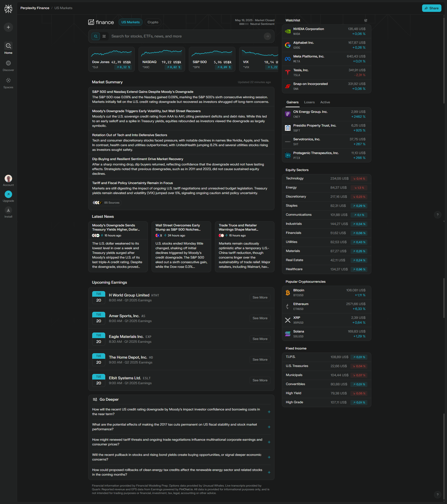The image size is (447, 504).
Task: Click See More for The Home Depot
Action: coord(260,360)
